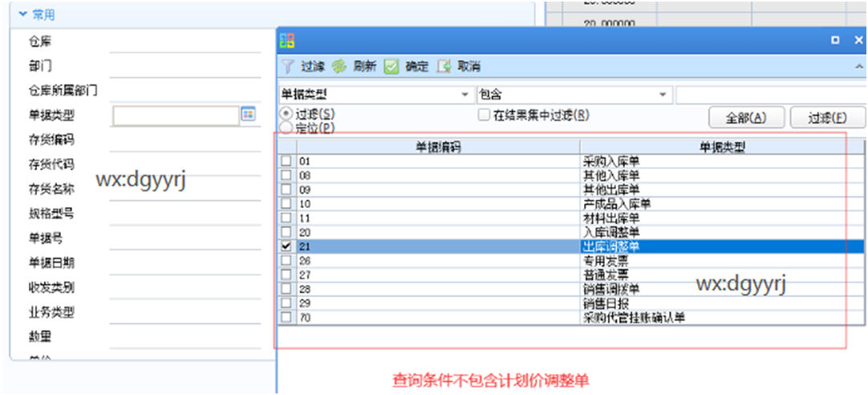
Task: Check the box for row 10 产成品入库单
Action: [286, 204]
